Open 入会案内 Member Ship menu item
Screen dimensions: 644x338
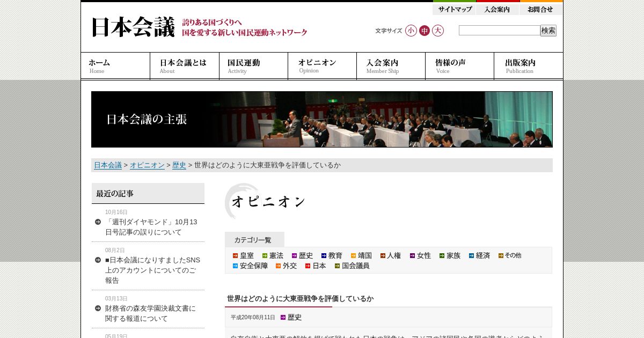(391, 66)
